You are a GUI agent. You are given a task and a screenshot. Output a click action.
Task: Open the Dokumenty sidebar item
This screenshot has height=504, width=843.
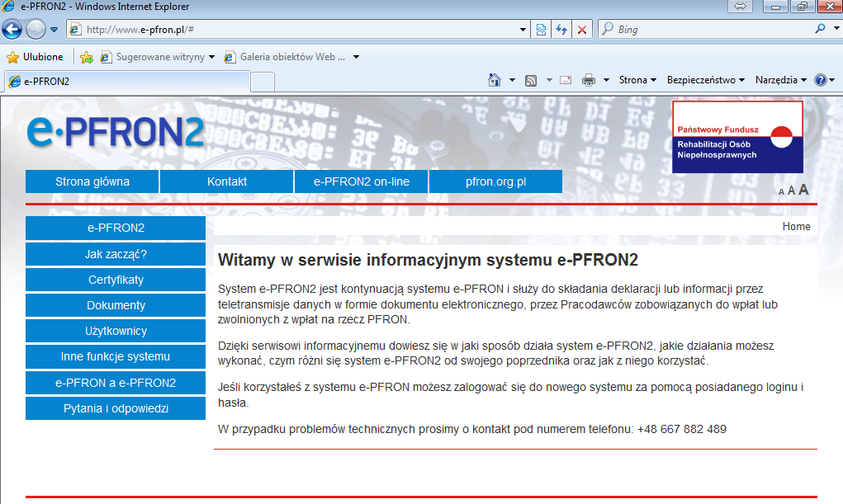[x=116, y=305]
